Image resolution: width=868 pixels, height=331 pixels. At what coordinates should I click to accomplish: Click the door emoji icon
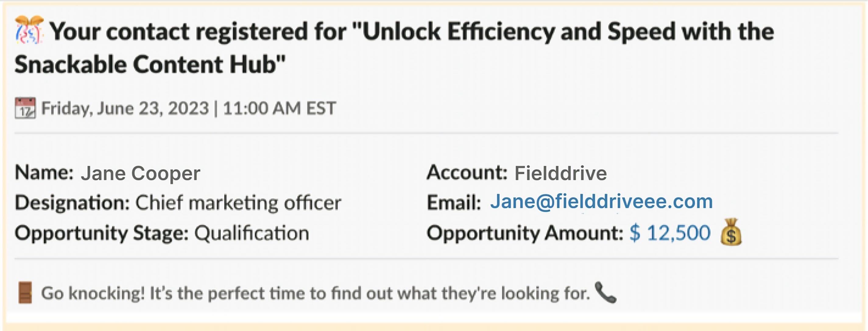(25, 293)
